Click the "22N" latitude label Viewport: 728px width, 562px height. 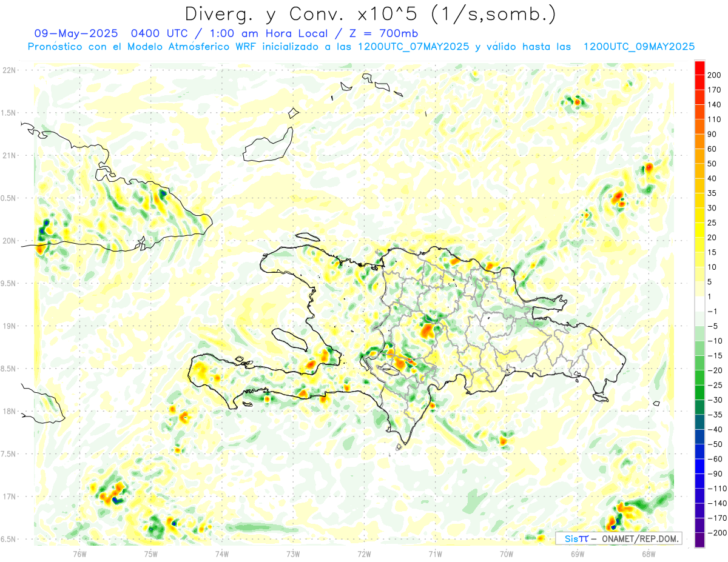click(x=9, y=70)
